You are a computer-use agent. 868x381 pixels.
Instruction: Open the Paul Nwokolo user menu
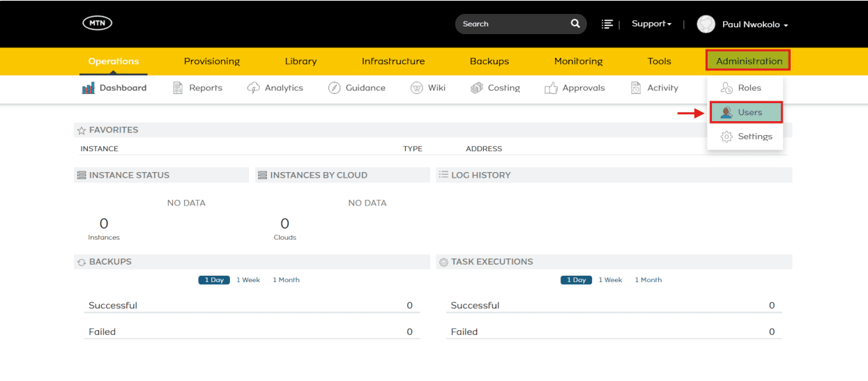point(755,24)
